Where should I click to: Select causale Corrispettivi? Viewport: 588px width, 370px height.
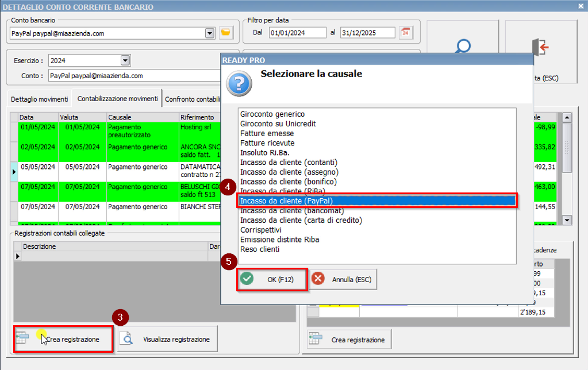click(377, 230)
